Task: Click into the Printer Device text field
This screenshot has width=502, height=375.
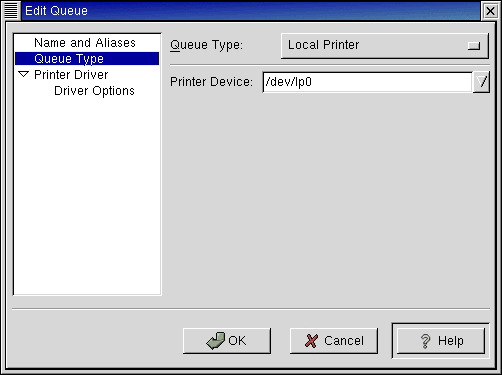Action: [367, 82]
